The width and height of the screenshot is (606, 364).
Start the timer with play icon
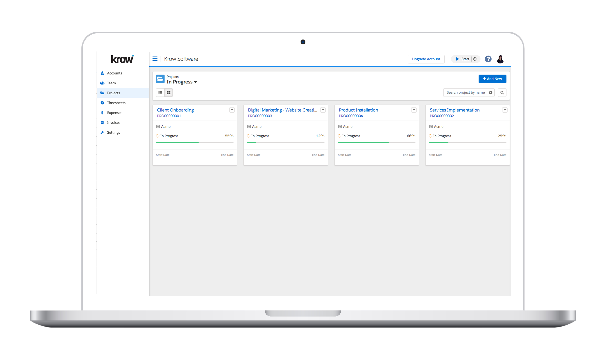coord(457,59)
